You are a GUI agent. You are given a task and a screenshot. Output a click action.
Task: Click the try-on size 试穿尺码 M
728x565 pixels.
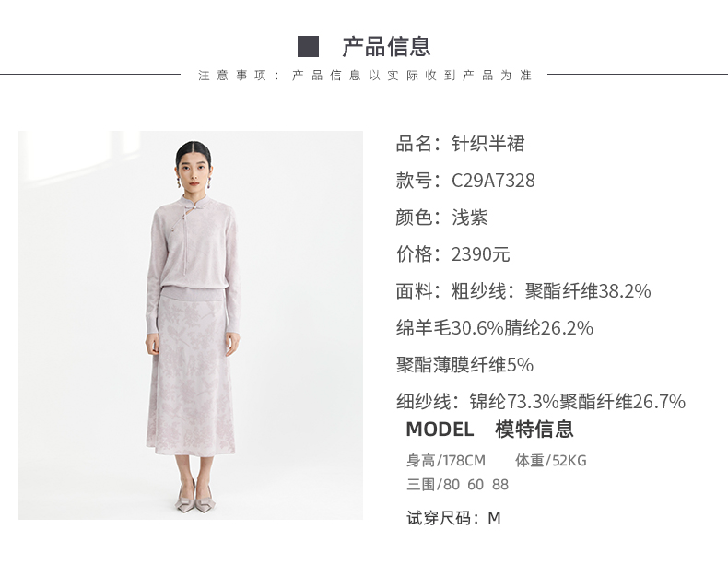[453, 518]
